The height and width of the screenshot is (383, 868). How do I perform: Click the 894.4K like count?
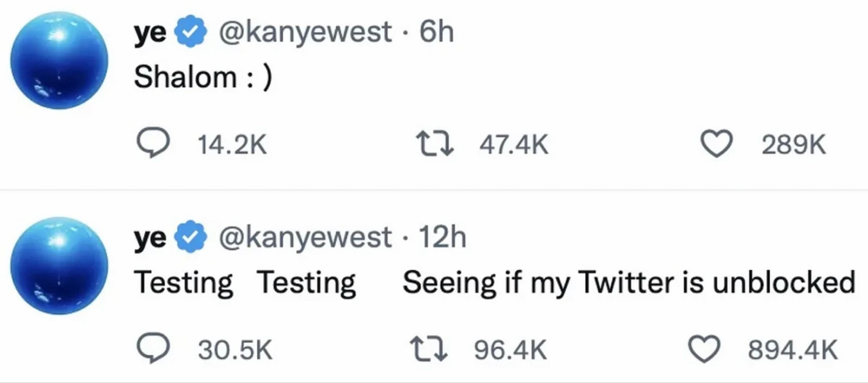pyautogui.click(x=793, y=350)
